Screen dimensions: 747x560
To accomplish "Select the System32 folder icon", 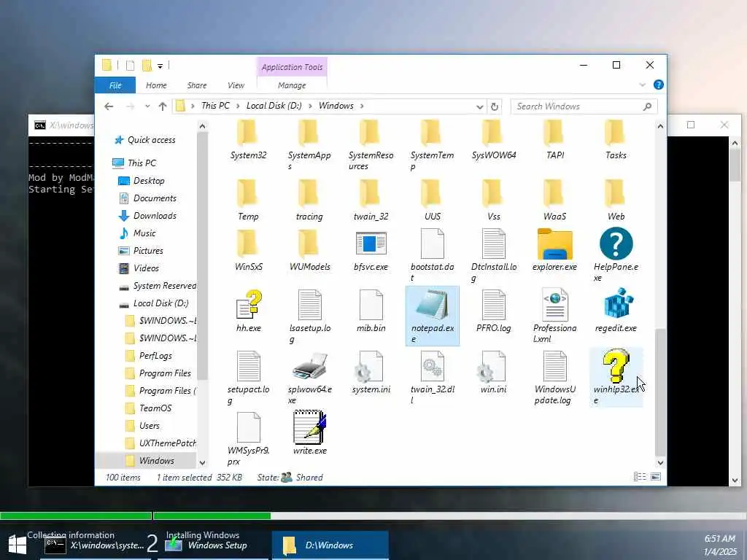I will tap(248, 133).
